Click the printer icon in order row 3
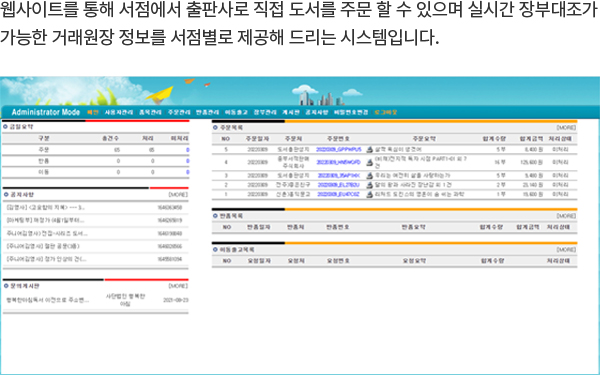The width and height of the screenshot is (600, 375). point(369,176)
